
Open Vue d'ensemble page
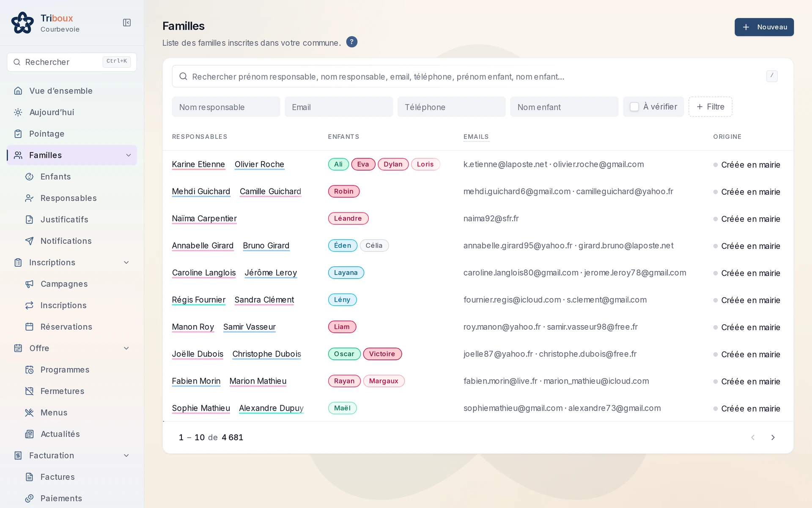pos(72,91)
